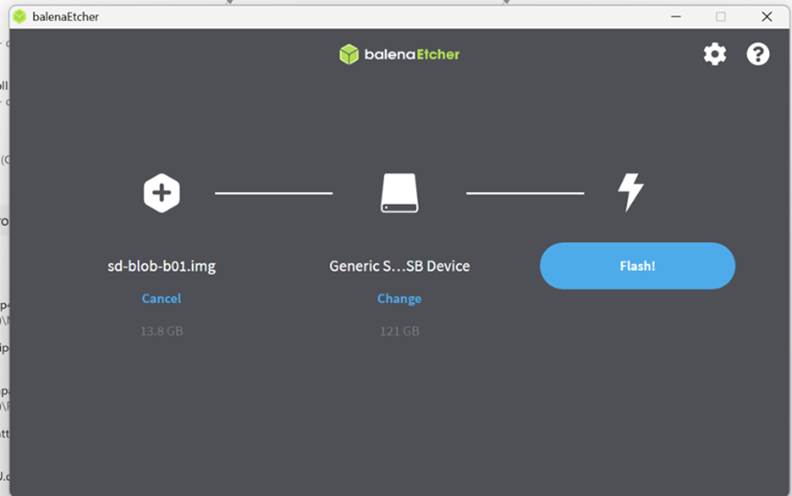The width and height of the screenshot is (792, 496).
Task: Click the drive icon in the center
Action: click(x=399, y=193)
